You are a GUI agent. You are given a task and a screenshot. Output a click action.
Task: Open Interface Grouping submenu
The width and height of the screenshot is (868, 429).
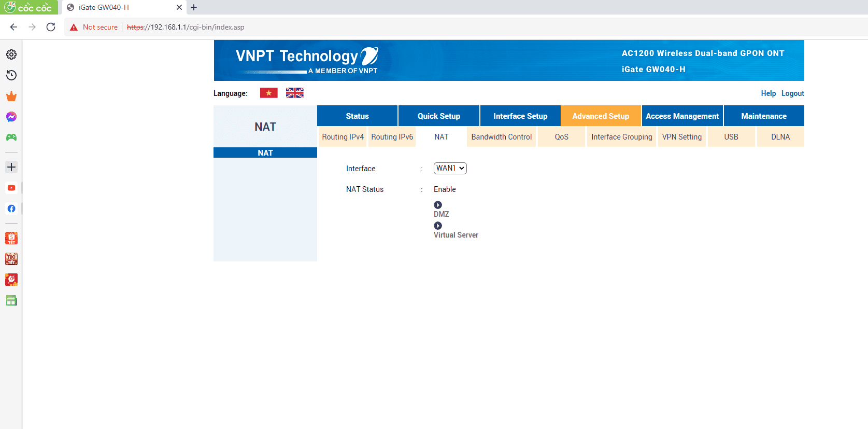coord(622,137)
